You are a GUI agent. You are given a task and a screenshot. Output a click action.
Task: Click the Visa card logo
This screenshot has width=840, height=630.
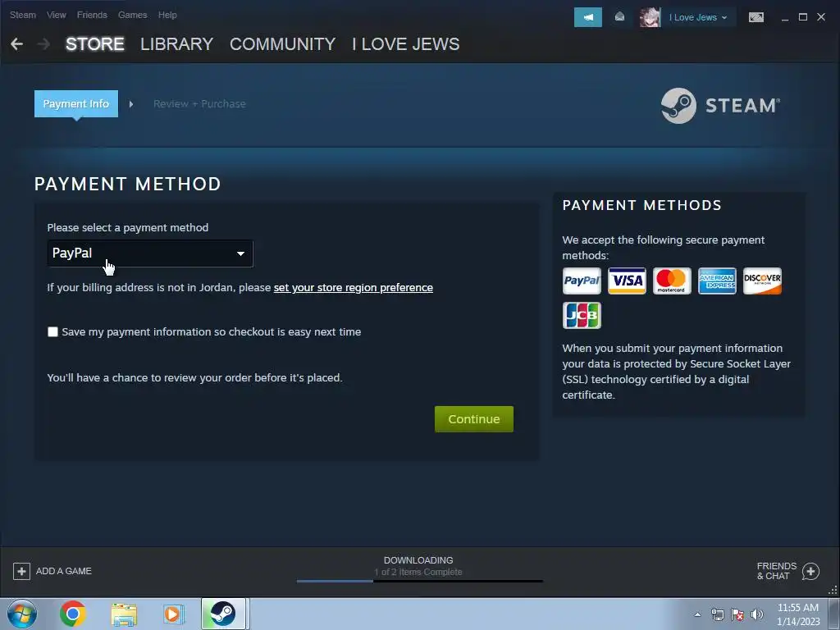pos(627,281)
